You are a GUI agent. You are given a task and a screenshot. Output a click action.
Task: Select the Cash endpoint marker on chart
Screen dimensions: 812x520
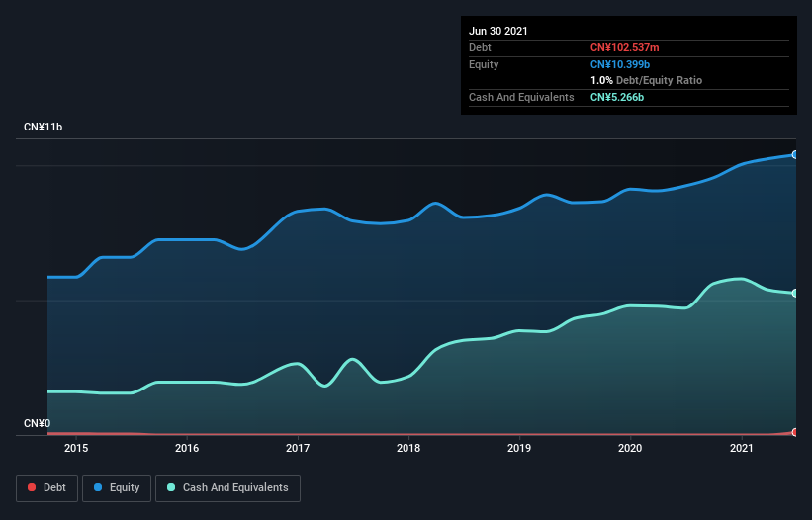pos(794,294)
